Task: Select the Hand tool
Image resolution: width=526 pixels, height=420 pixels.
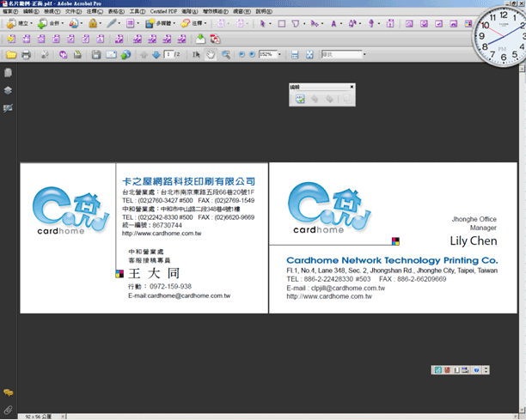Action: pos(211,55)
